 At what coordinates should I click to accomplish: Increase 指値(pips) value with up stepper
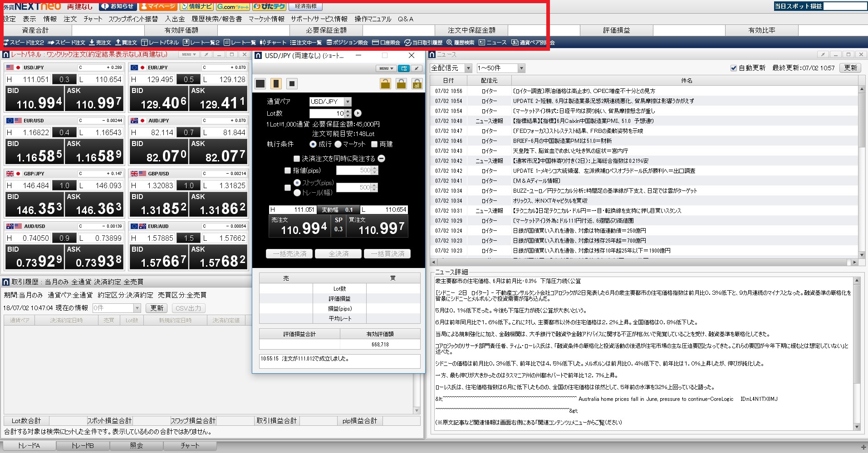pyautogui.click(x=374, y=168)
